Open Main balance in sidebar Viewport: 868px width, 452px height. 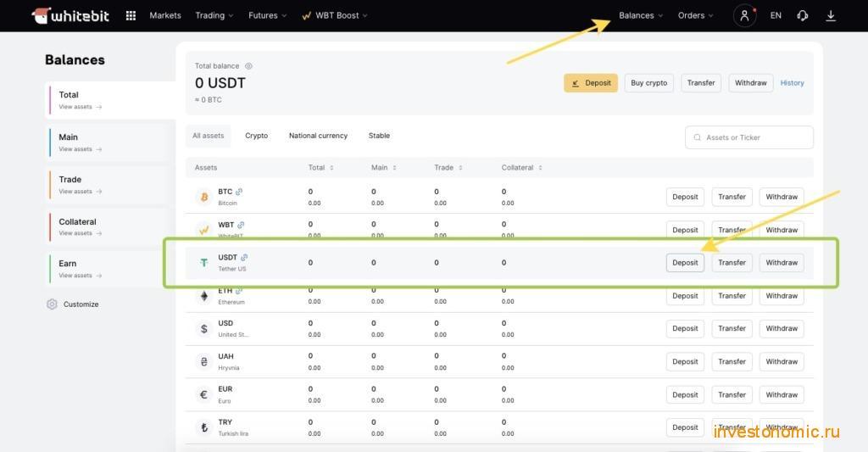pos(108,142)
